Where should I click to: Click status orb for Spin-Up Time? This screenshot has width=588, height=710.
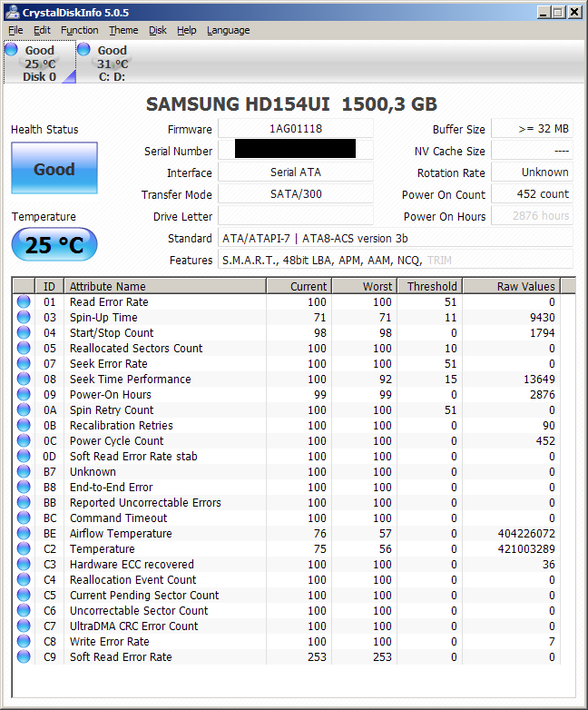point(24,317)
